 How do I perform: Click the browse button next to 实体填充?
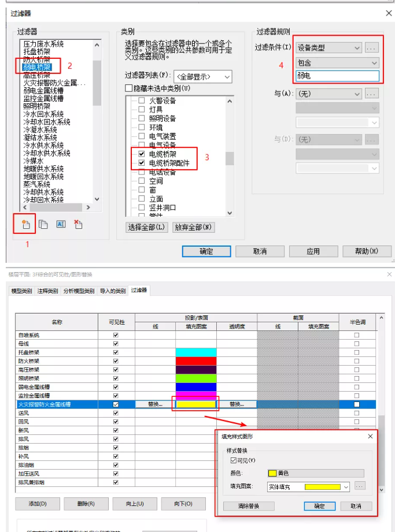tap(360, 486)
